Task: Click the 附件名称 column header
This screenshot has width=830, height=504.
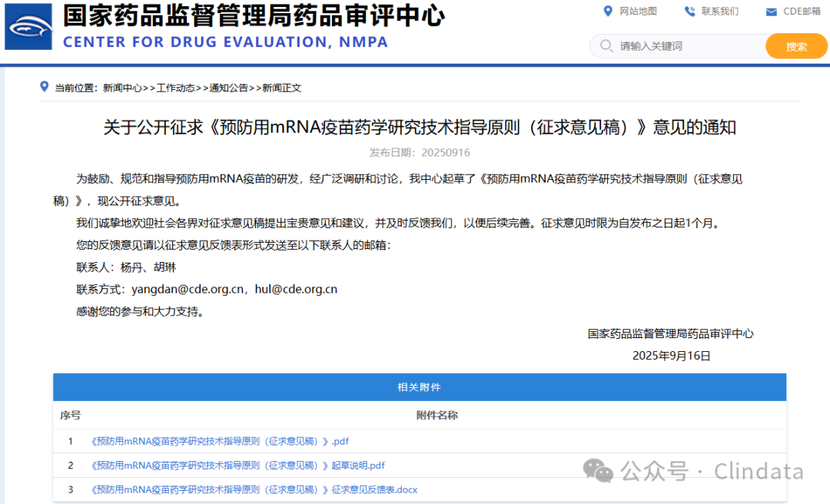Action: (x=437, y=415)
